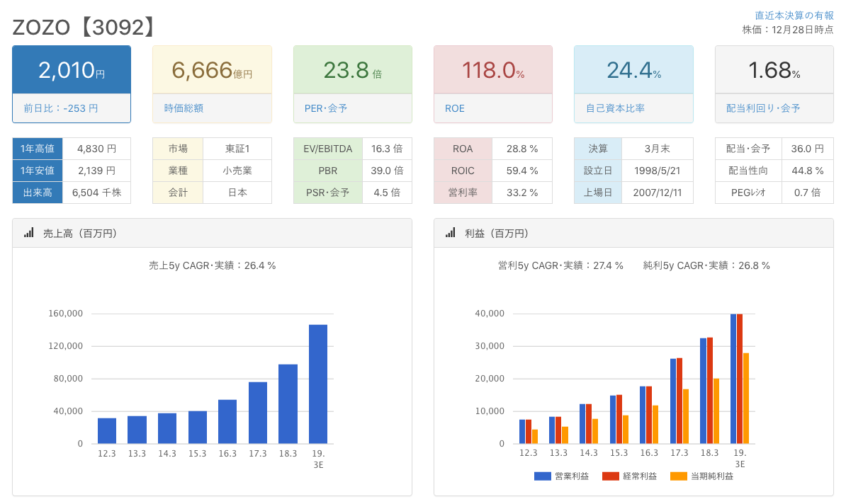846x504 pixels.
Task: Click the bar chart icon beside 利益
Action: click(450, 233)
